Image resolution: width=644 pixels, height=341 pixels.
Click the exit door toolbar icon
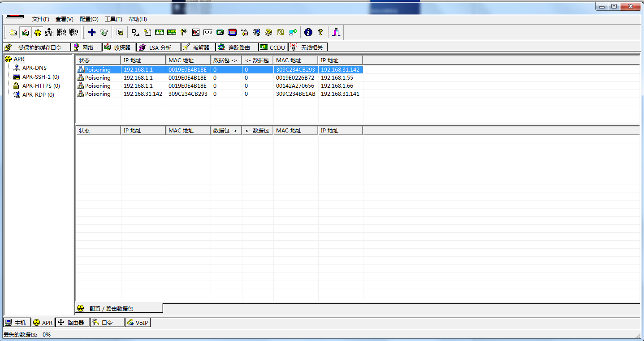click(336, 32)
